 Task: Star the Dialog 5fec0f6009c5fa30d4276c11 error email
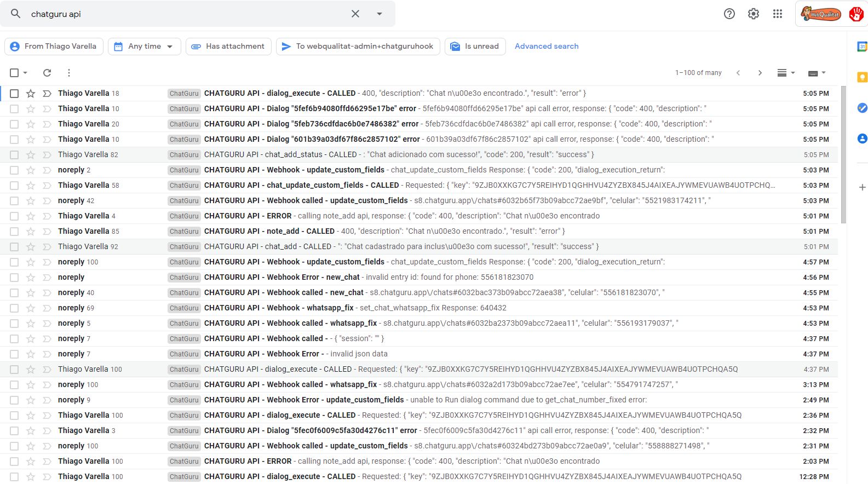(x=31, y=431)
